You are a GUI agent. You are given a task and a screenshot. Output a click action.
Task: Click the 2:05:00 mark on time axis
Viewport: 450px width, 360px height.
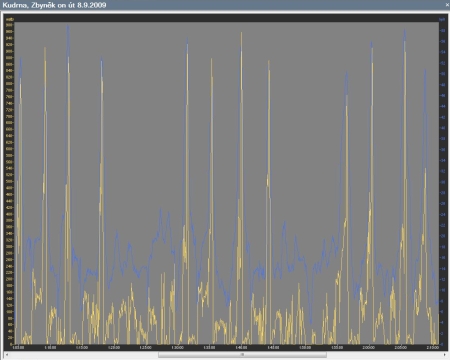(x=401, y=347)
